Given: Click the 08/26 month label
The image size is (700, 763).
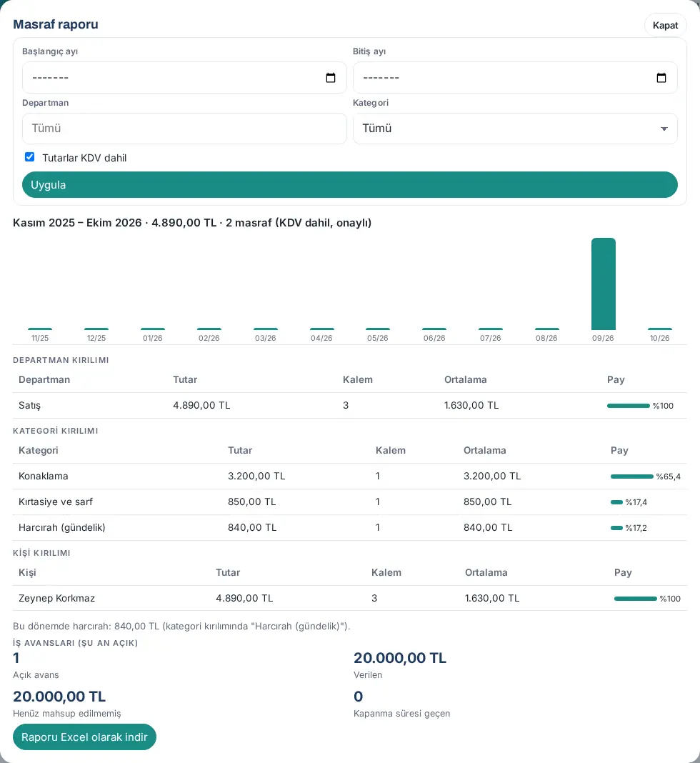Looking at the screenshot, I should [546, 338].
